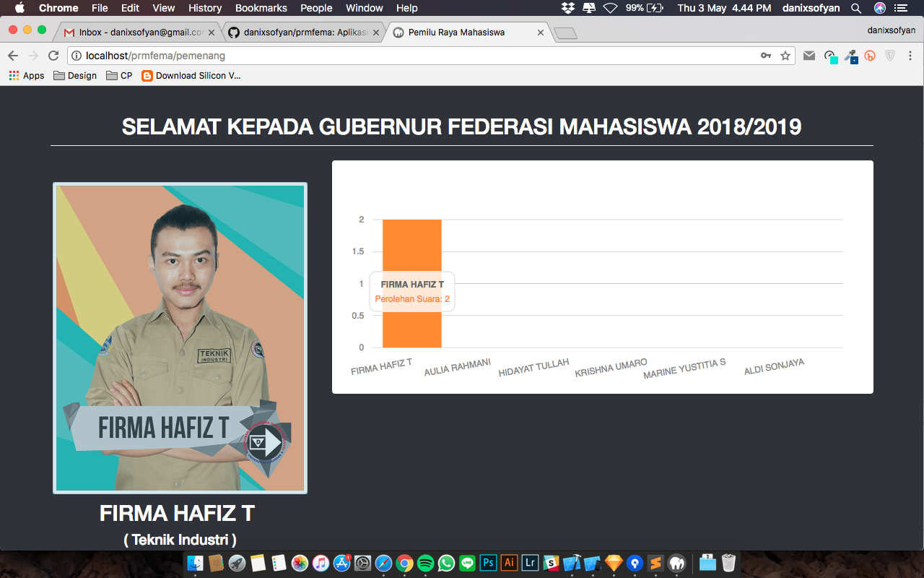Open Sketch from the dock
This screenshot has height=578, width=924.
tap(614, 562)
